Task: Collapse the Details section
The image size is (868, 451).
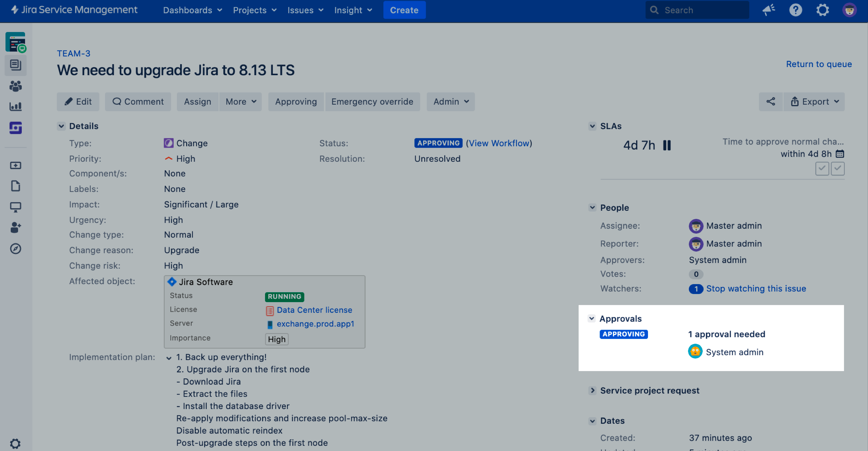Action: point(62,126)
